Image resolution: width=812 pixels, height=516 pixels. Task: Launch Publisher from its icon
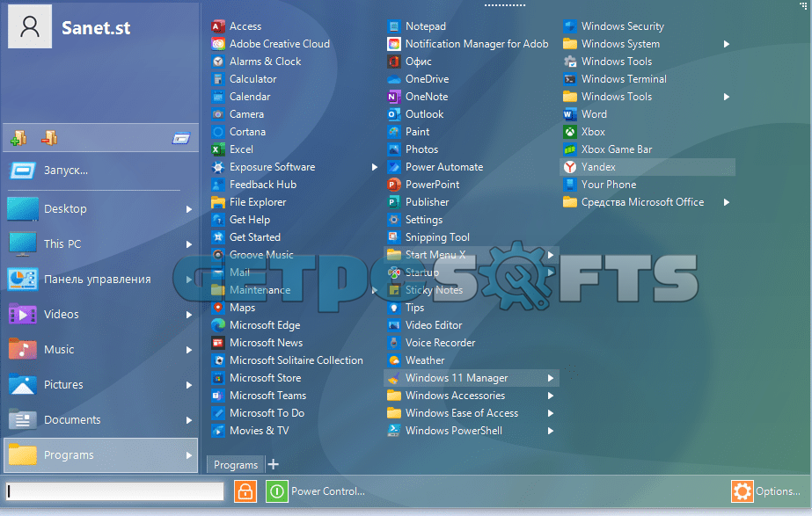point(394,202)
